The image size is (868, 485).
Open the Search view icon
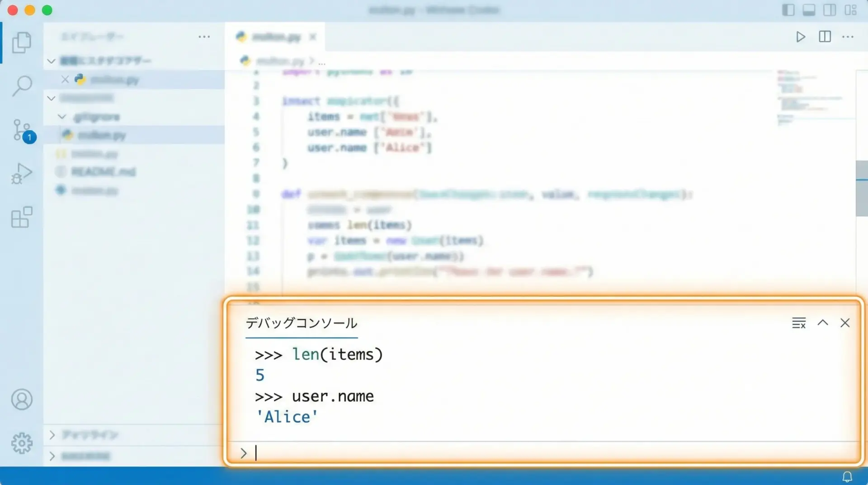21,86
